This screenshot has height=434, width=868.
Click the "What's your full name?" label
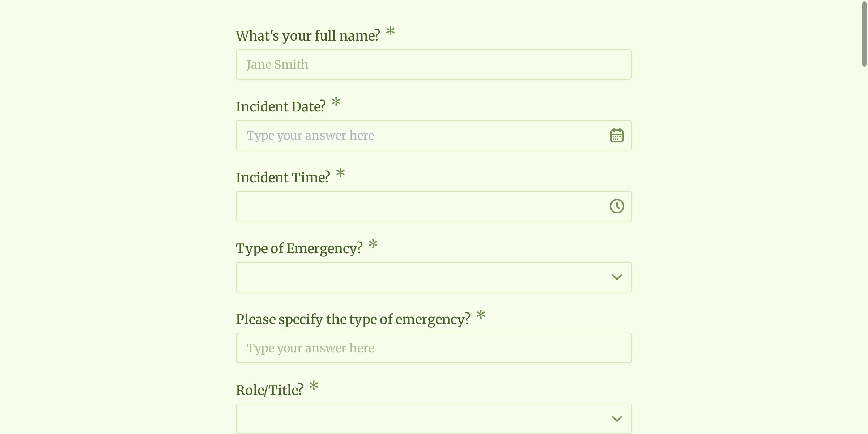pyautogui.click(x=307, y=36)
